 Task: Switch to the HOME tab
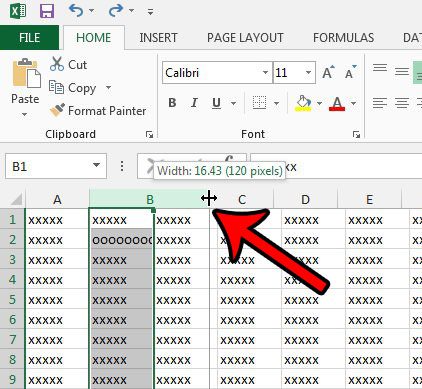pos(94,38)
